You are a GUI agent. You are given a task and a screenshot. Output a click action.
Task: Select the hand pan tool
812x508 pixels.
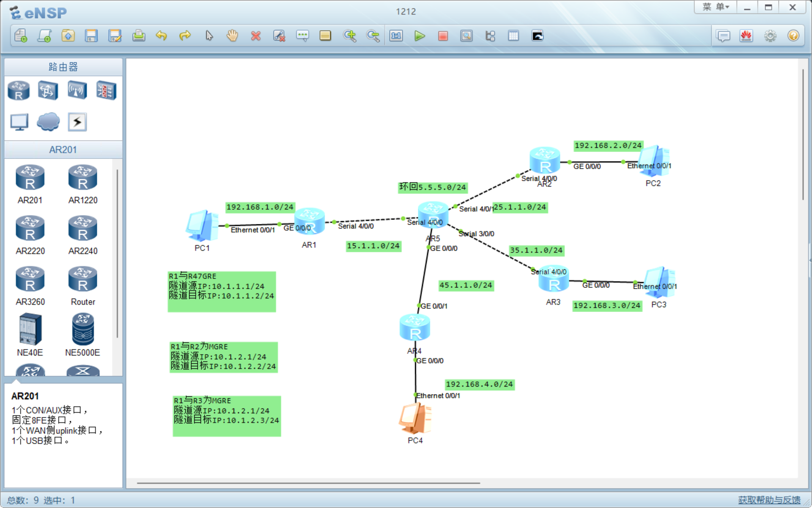(x=232, y=36)
